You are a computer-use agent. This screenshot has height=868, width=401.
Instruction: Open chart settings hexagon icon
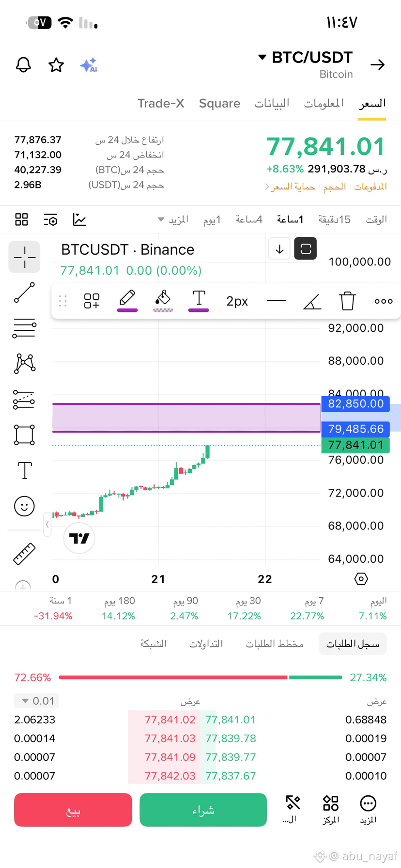(x=361, y=579)
